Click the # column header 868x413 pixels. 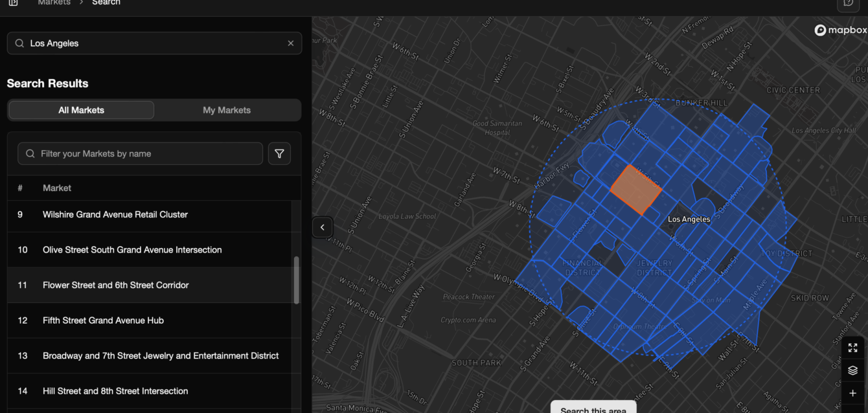[20, 188]
